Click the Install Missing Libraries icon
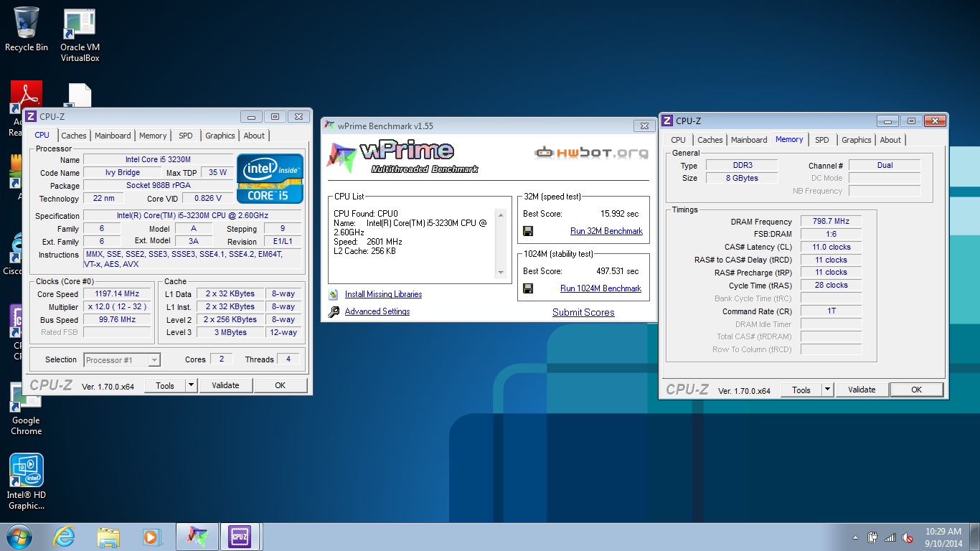 coord(333,294)
